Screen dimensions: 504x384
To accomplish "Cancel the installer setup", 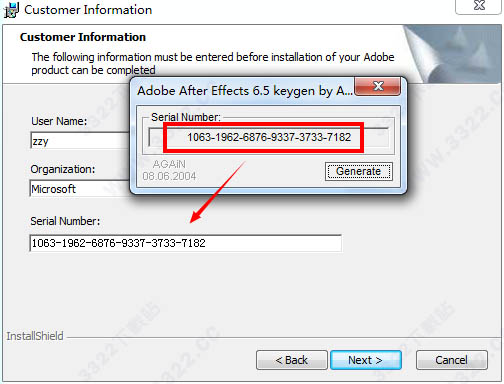I will [x=452, y=360].
